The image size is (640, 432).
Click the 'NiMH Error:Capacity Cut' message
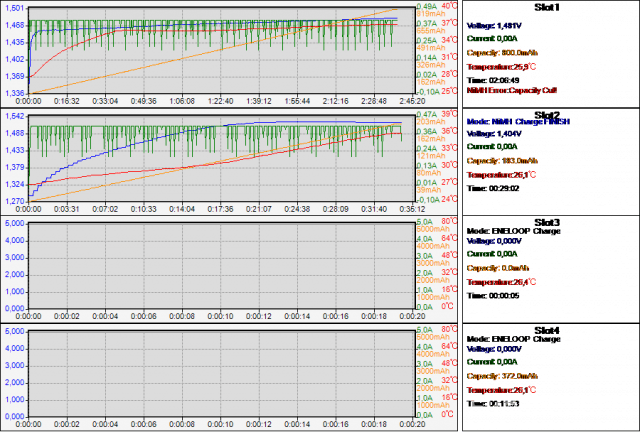click(511, 90)
